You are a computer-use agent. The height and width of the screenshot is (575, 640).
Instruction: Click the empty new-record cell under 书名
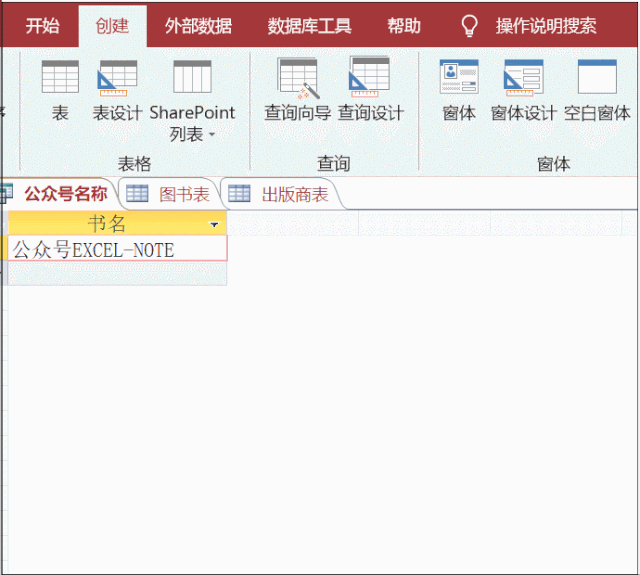pyautogui.click(x=118, y=273)
